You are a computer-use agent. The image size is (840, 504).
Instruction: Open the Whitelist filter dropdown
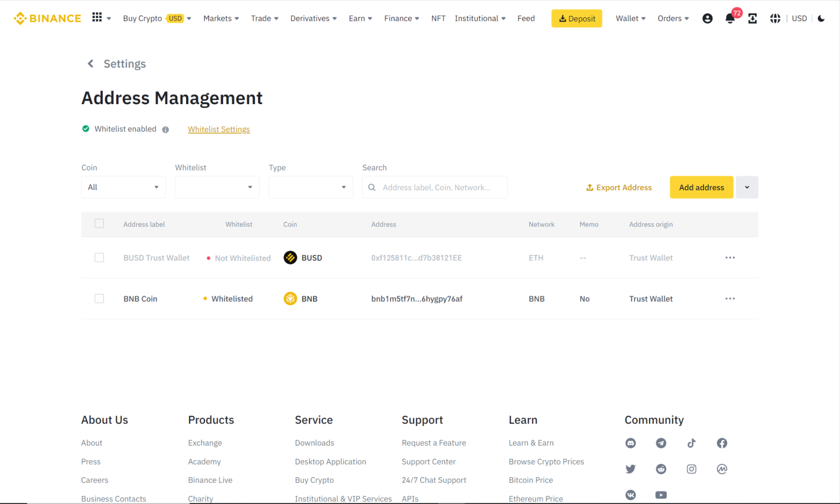(217, 187)
